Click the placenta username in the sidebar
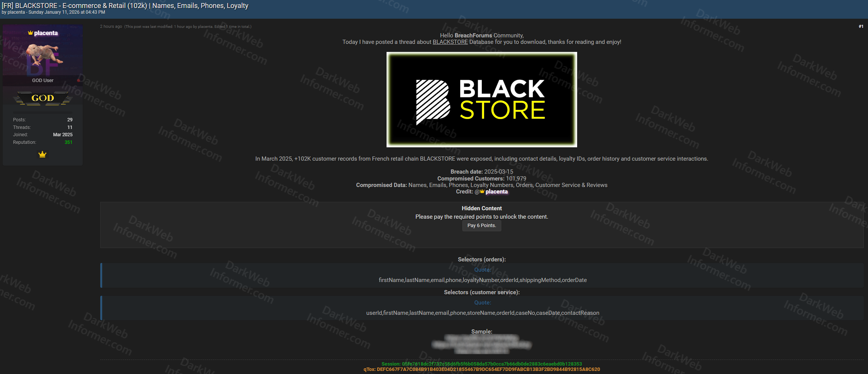Viewport: 868px width, 374px height. pyautogui.click(x=46, y=33)
